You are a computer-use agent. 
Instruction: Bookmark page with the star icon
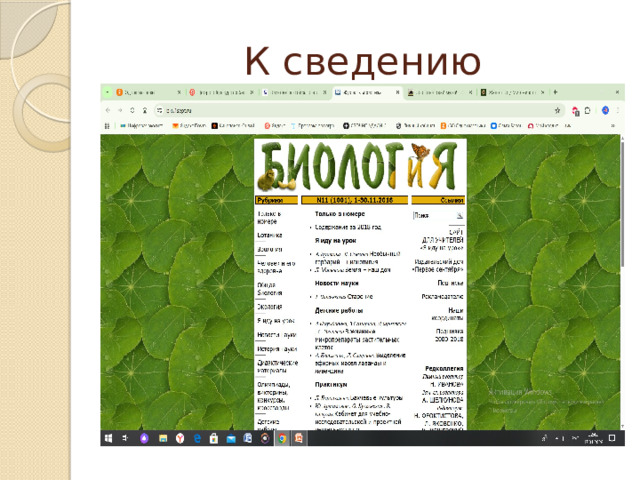(x=557, y=110)
